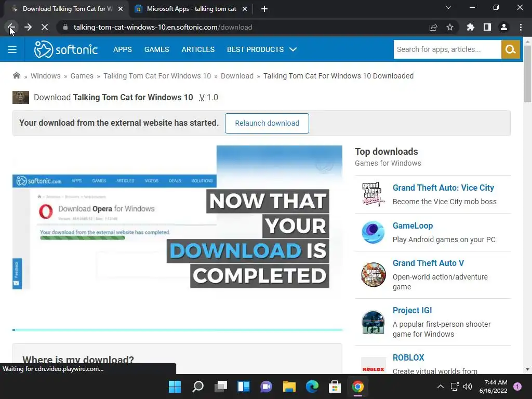
Task: Open notification center badge
Action: (x=517, y=387)
